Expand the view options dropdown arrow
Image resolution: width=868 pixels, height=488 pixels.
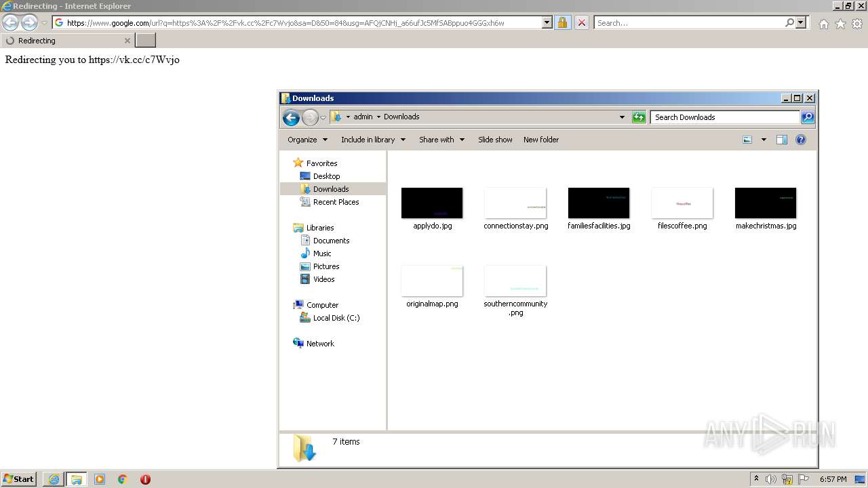764,140
